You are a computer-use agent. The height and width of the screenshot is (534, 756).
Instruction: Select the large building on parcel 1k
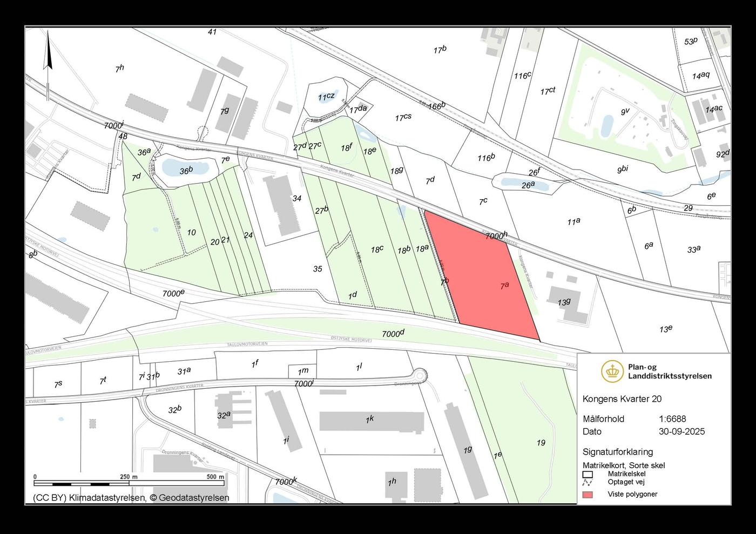point(371,422)
